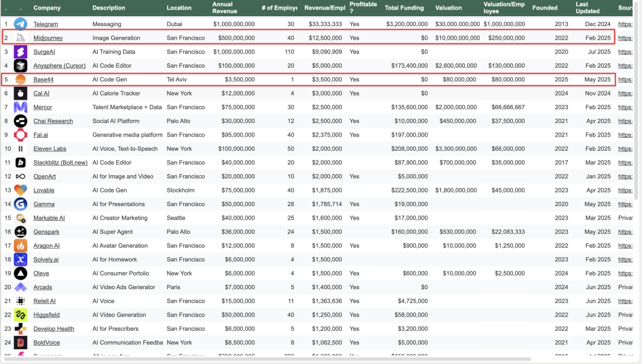This screenshot has width=642, height=364.
Task: Click the BoldVoice red logo
Action: 20,343
